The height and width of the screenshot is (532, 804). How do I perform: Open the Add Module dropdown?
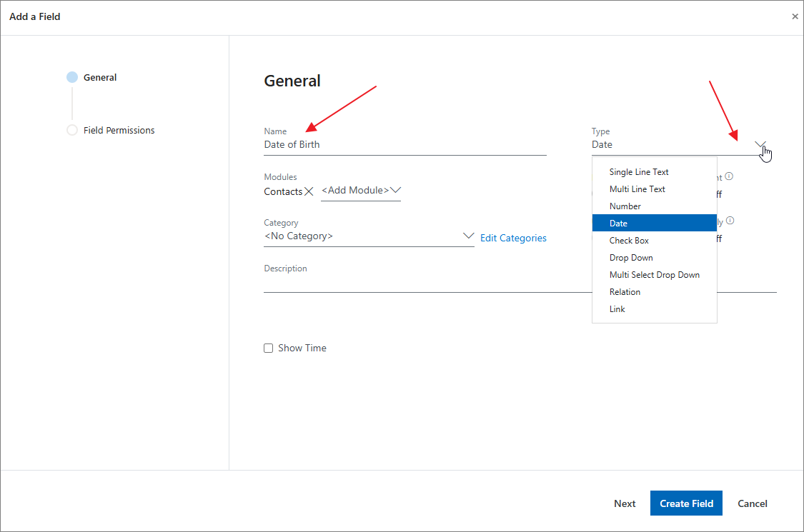(x=361, y=191)
